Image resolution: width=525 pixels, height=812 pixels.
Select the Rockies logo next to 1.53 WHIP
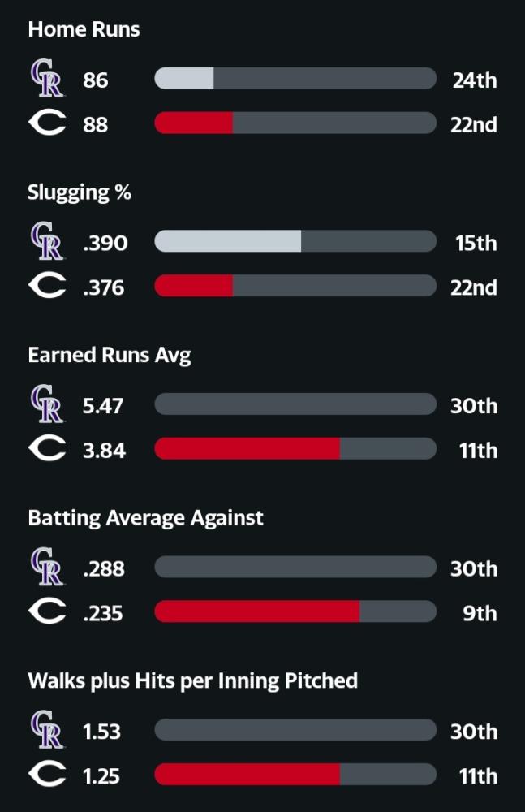[46, 729]
